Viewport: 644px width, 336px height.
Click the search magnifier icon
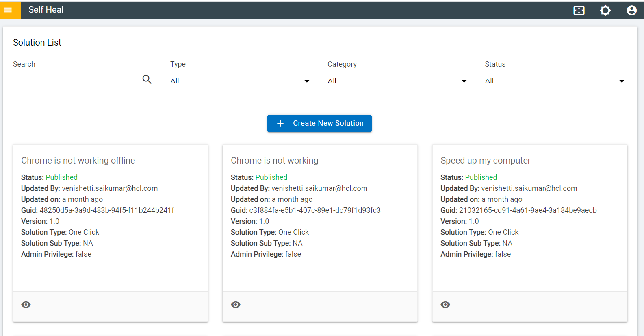(x=147, y=79)
